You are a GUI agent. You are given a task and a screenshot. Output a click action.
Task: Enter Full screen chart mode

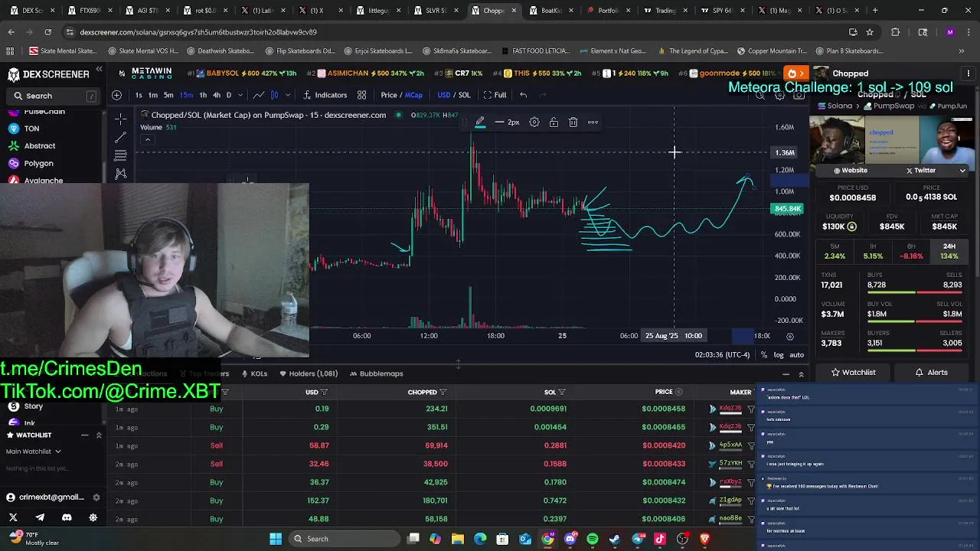coord(495,95)
